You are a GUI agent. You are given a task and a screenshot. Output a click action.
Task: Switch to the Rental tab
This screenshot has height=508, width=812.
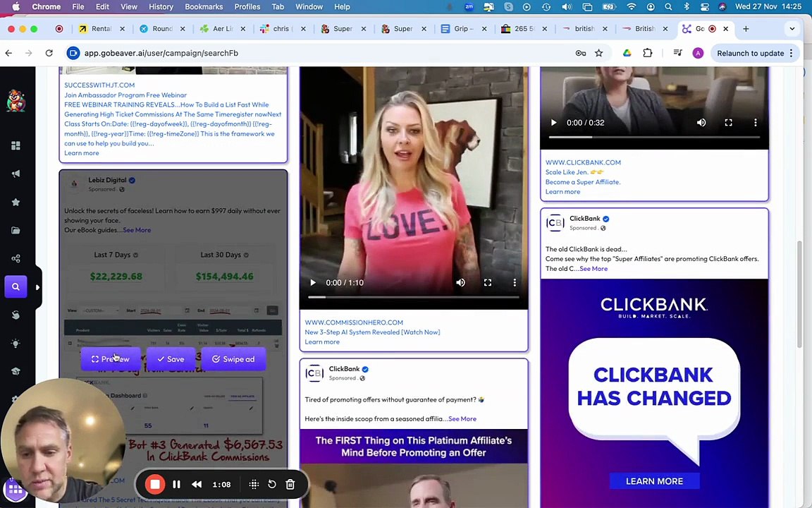pyautogui.click(x=101, y=28)
